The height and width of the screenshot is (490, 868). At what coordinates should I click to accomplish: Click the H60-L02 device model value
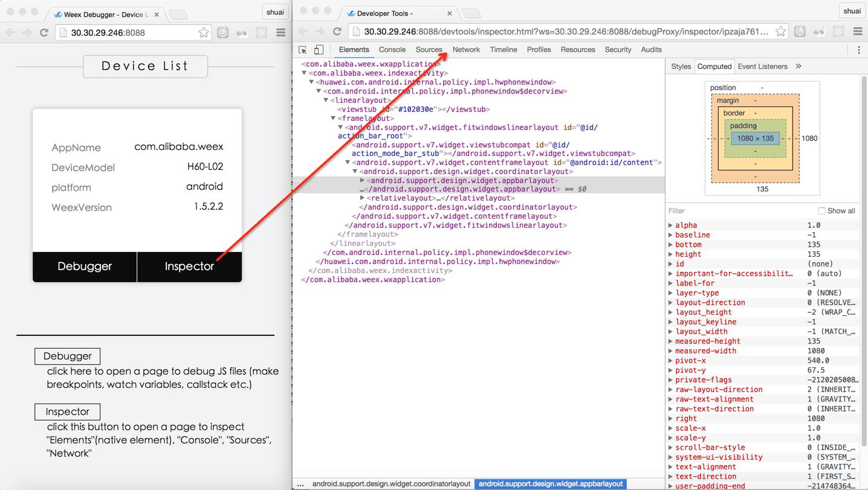205,167
